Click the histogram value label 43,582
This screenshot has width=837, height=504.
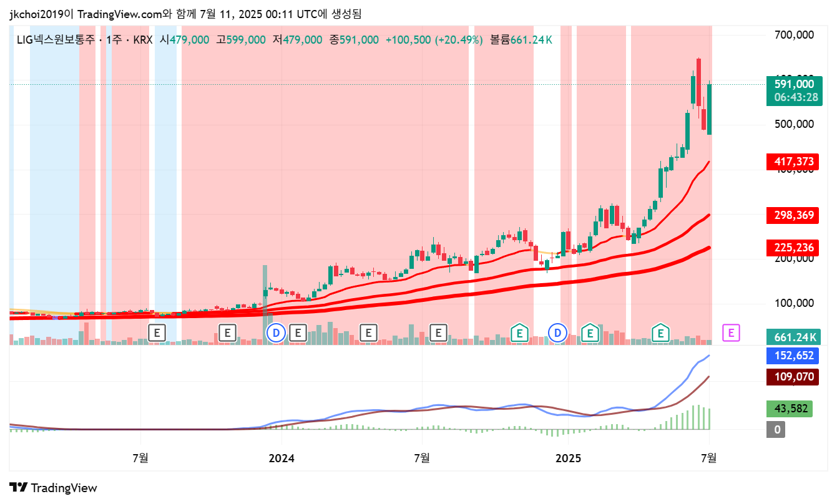click(789, 409)
